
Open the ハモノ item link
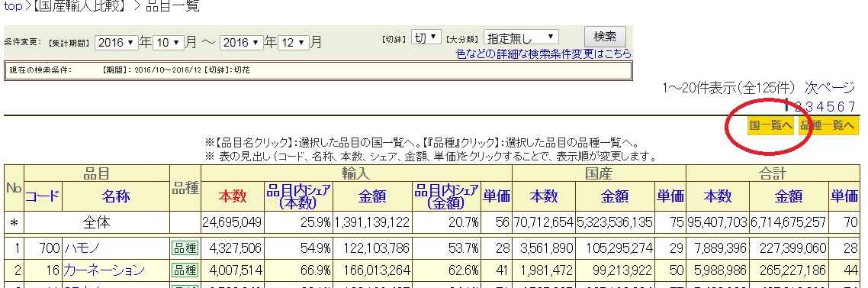tap(82, 248)
